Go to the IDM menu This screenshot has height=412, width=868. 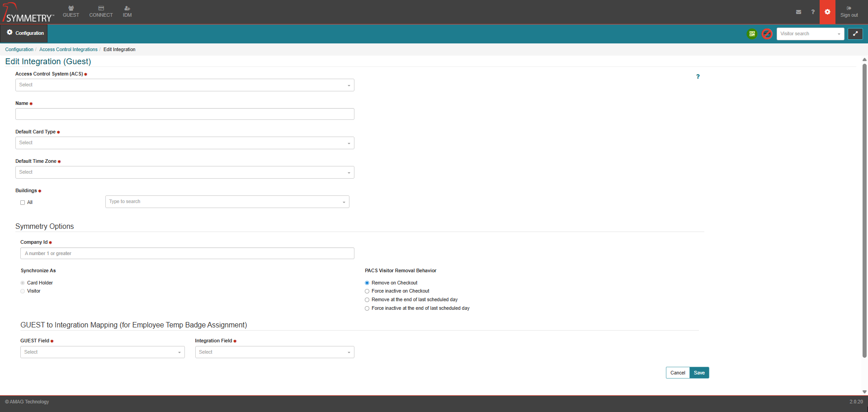127,12
